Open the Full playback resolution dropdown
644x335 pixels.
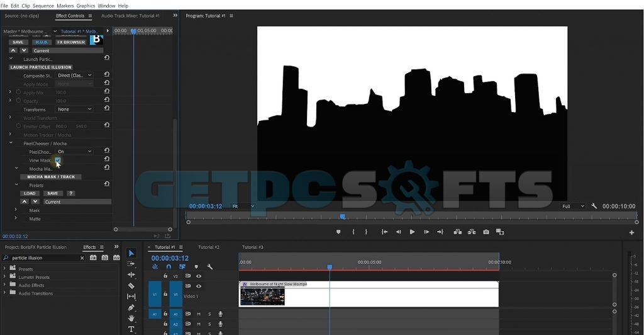[573, 207]
